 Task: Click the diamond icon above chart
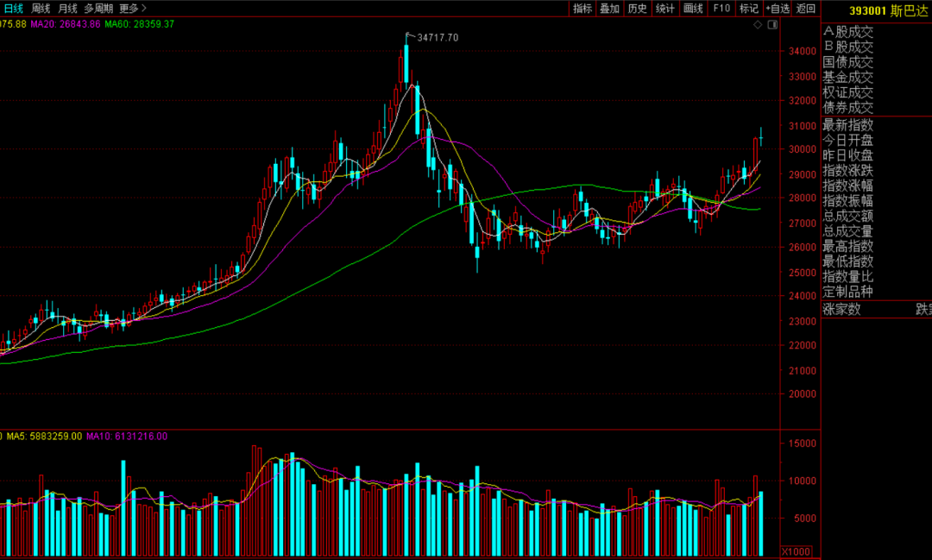pyautogui.click(x=758, y=25)
